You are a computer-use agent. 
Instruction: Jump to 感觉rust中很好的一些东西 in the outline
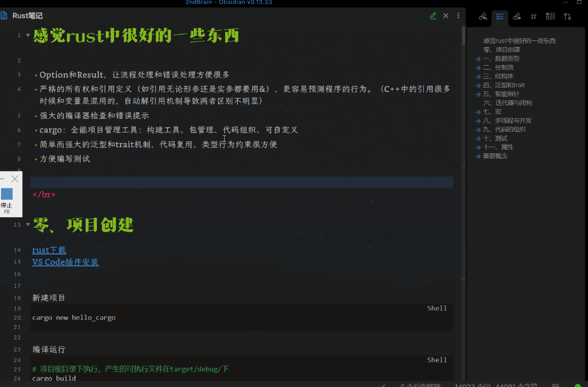click(520, 41)
